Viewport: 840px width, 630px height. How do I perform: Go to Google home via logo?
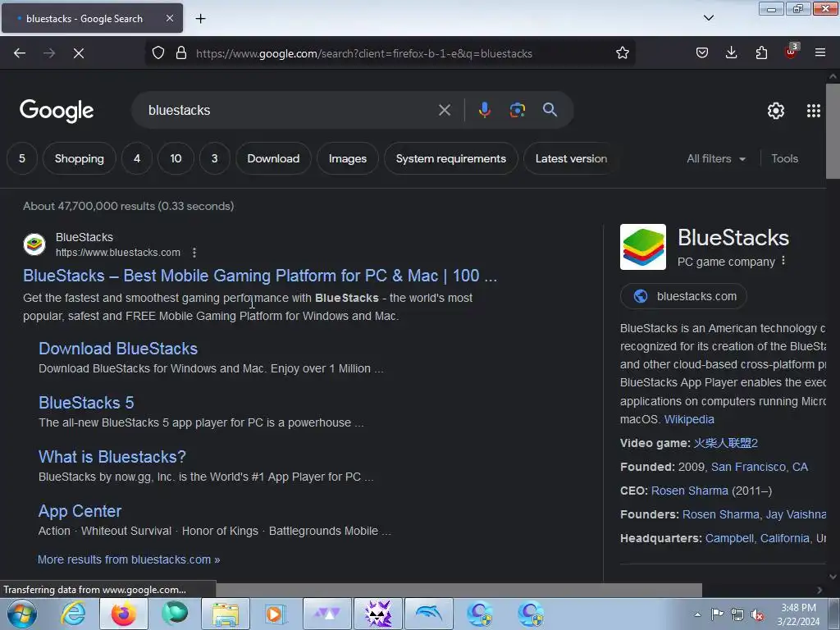pyautogui.click(x=57, y=111)
